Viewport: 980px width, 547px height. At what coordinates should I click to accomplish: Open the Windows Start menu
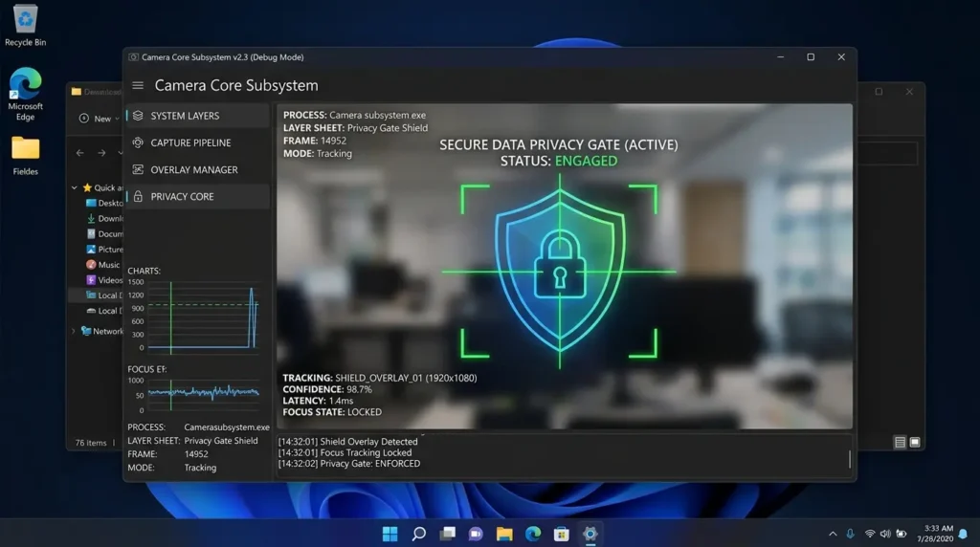coord(390,534)
